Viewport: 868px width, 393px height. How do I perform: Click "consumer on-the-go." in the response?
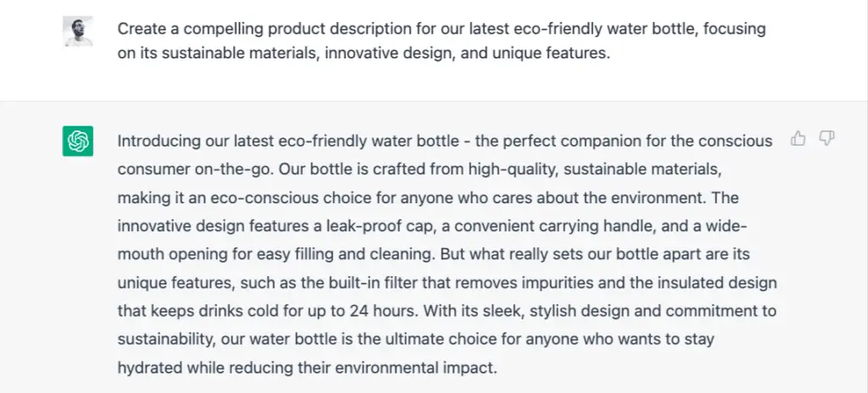[196, 169]
